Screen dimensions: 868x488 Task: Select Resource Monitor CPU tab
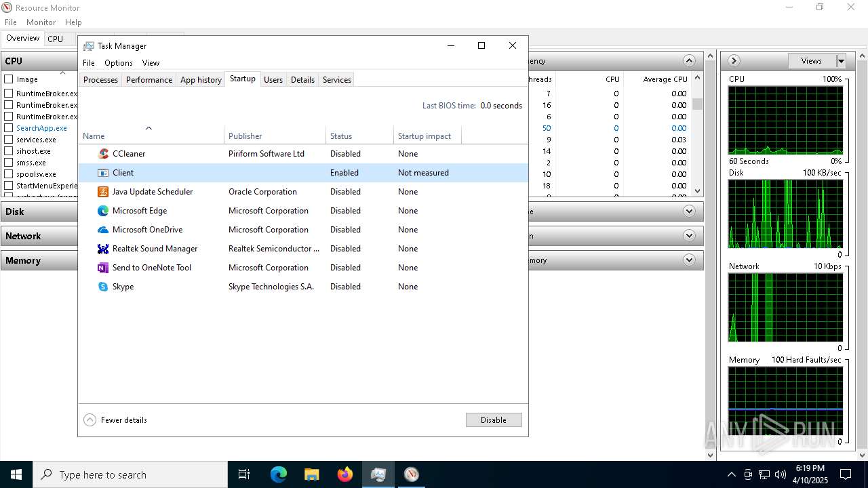tap(56, 39)
